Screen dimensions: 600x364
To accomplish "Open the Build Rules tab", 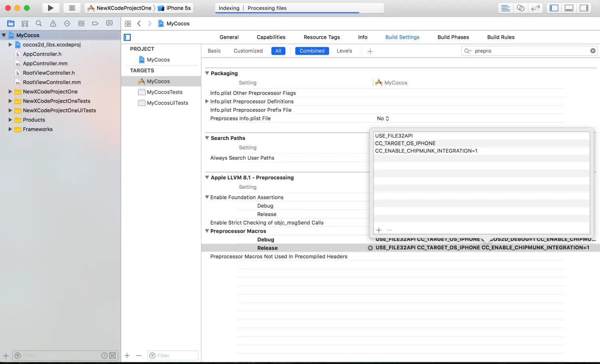I will tap(501, 37).
